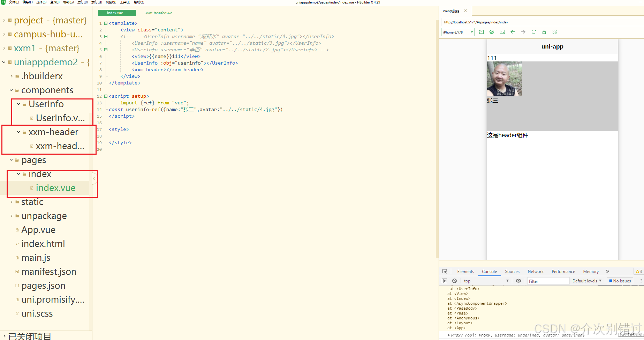
Task: Open the Default levels dropdown
Action: pos(587,281)
